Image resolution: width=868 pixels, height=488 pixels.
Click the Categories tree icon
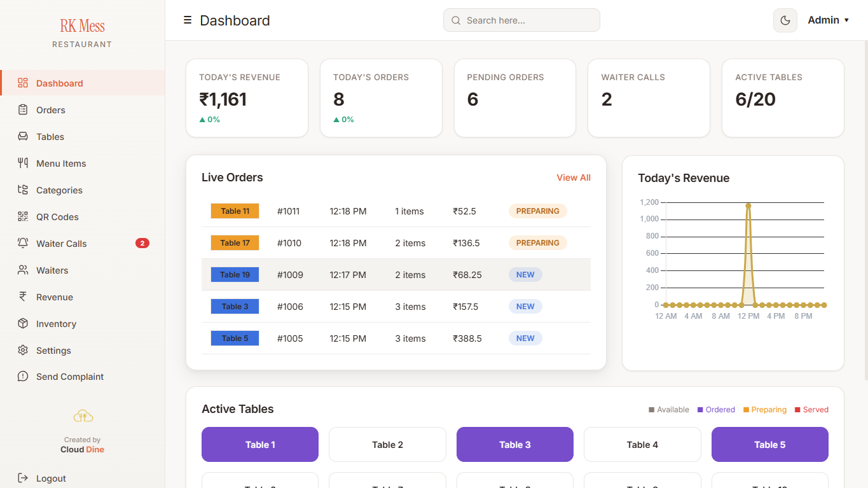pyautogui.click(x=23, y=190)
